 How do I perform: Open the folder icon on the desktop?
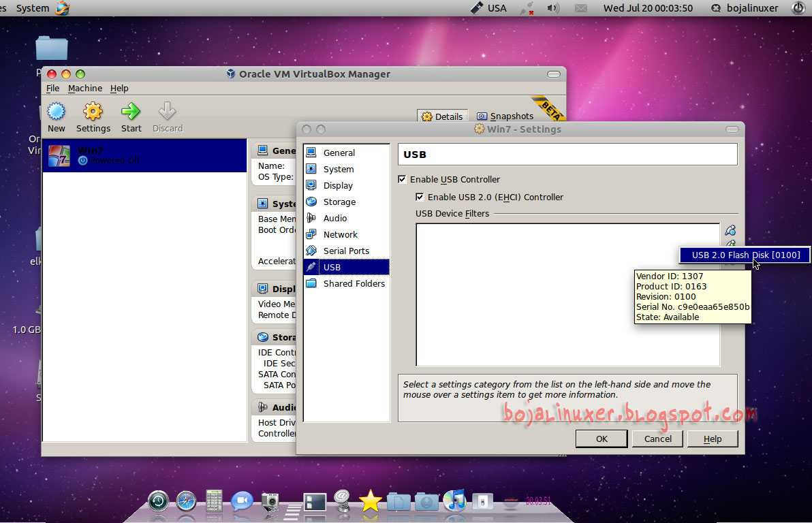coord(51,48)
